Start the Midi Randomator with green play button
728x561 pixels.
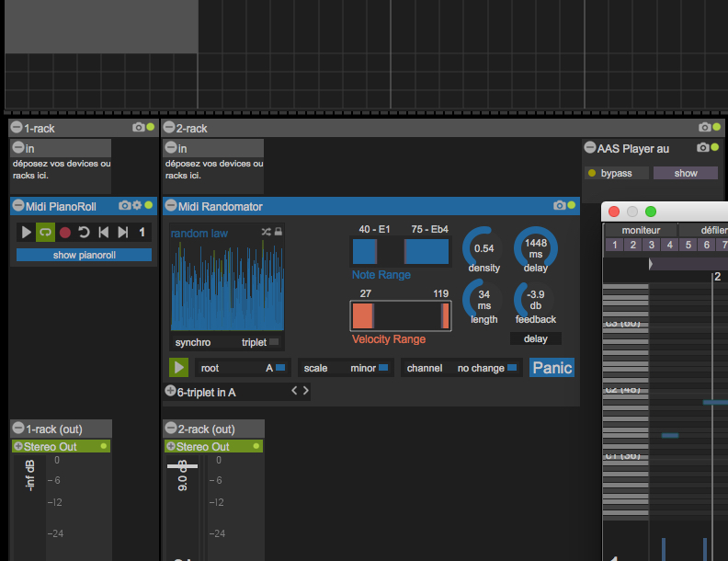click(179, 368)
